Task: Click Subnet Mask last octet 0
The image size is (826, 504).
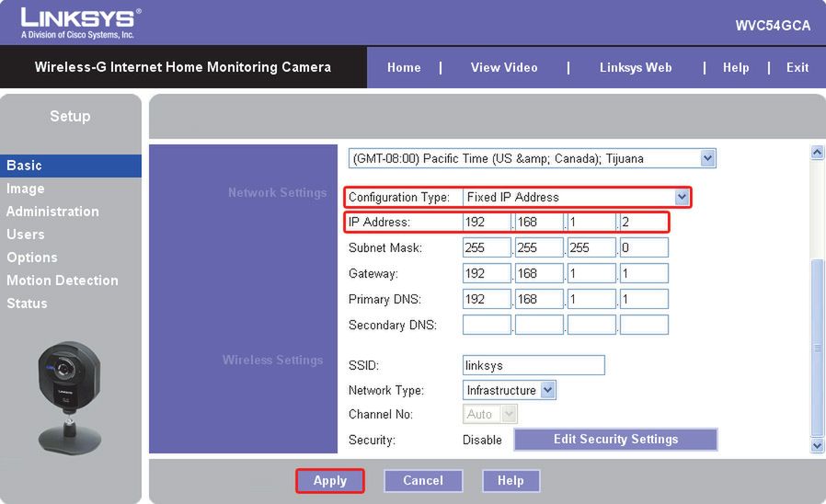Action: (644, 247)
